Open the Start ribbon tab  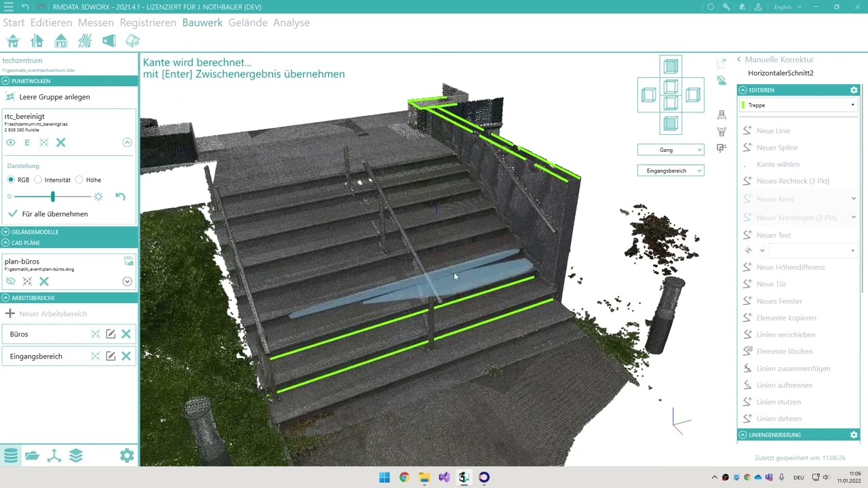14,22
